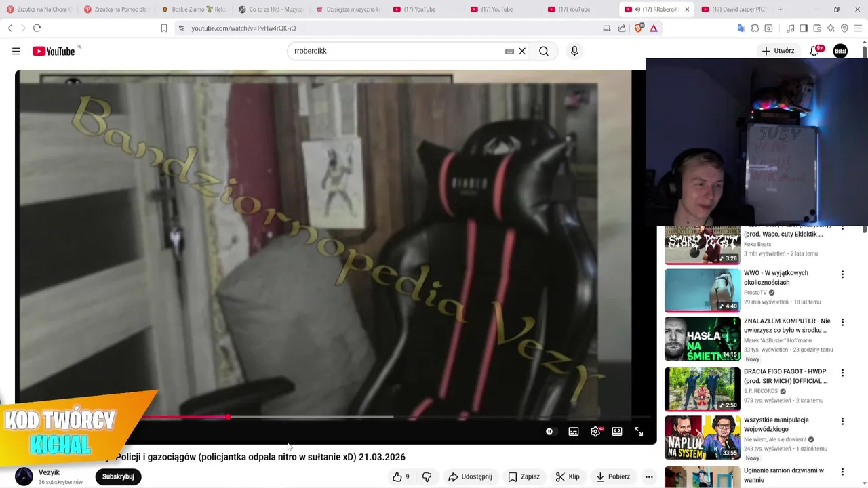Image resolution: width=868 pixels, height=488 pixels.
Task: Open Brave Rewards triangle icon
Action: pyautogui.click(x=654, y=28)
